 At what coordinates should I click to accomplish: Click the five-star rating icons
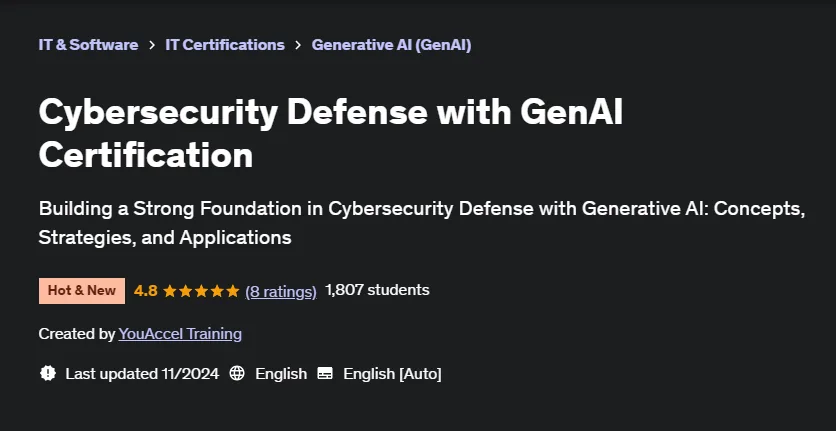(x=202, y=291)
